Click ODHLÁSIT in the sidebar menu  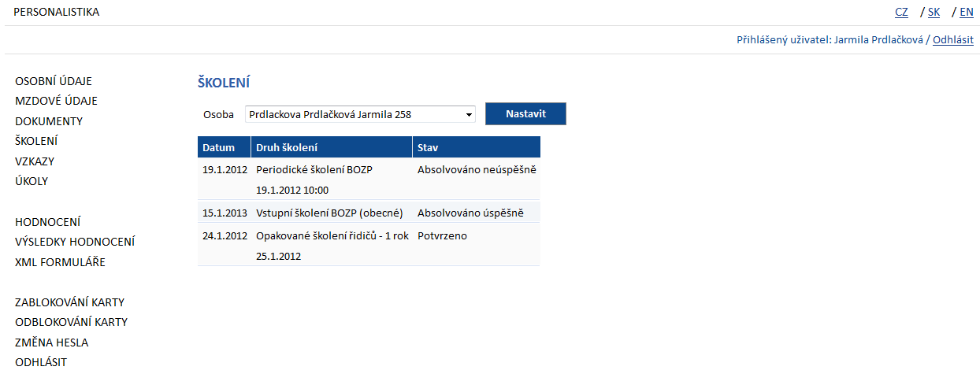(41, 362)
